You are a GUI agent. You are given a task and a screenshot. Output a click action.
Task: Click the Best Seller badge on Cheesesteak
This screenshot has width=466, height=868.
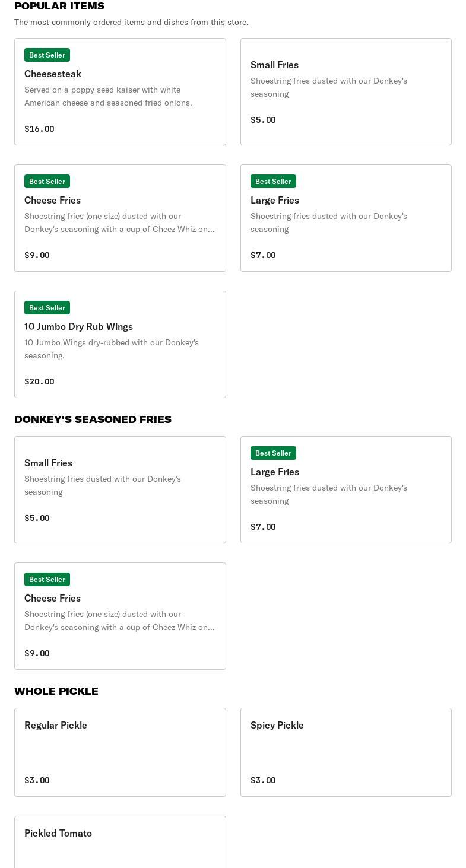point(47,55)
